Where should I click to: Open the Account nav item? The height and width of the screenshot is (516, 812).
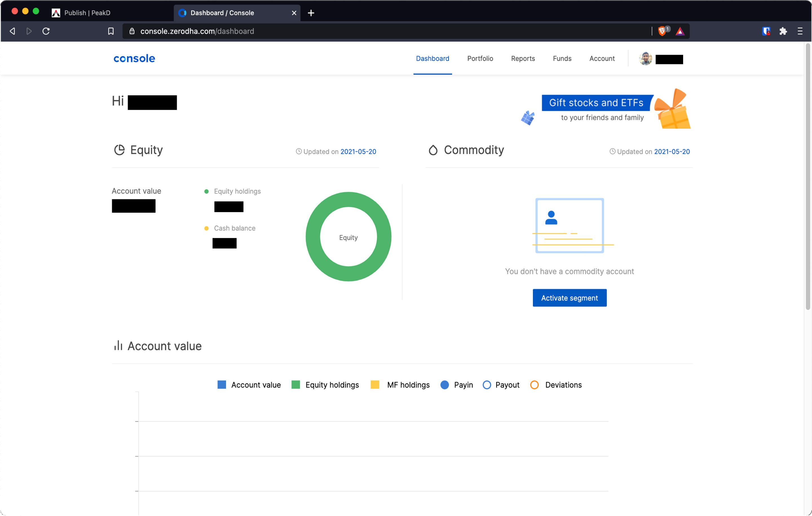(x=602, y=58)
